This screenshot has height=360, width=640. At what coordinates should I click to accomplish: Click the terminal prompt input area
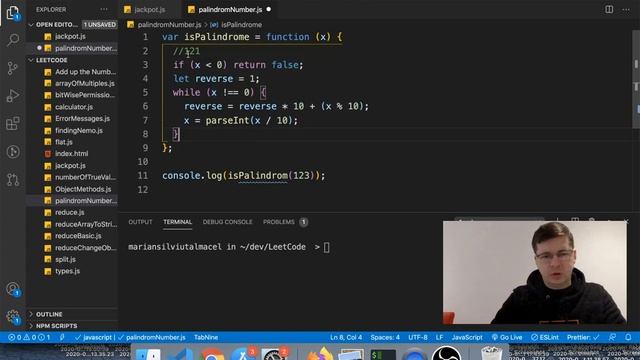(327, 247)
